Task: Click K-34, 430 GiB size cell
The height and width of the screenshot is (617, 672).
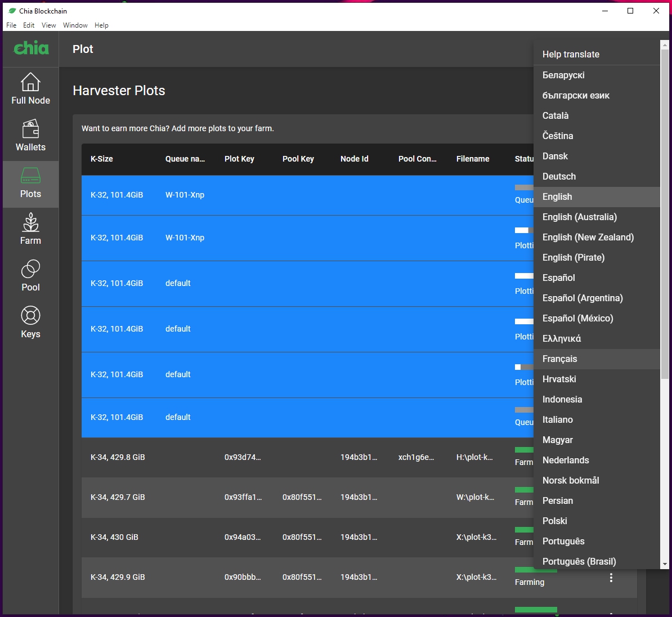Action: tap(114, 537)
